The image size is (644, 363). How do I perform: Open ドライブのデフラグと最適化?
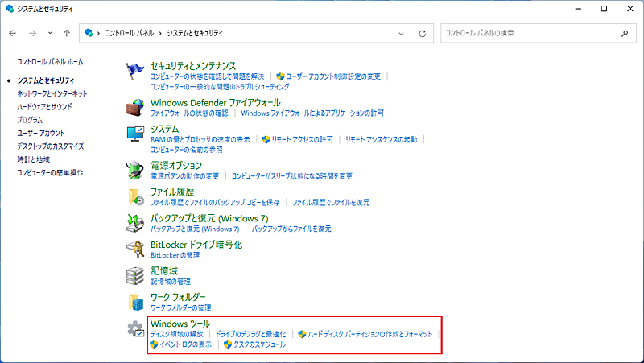(250, 334)
